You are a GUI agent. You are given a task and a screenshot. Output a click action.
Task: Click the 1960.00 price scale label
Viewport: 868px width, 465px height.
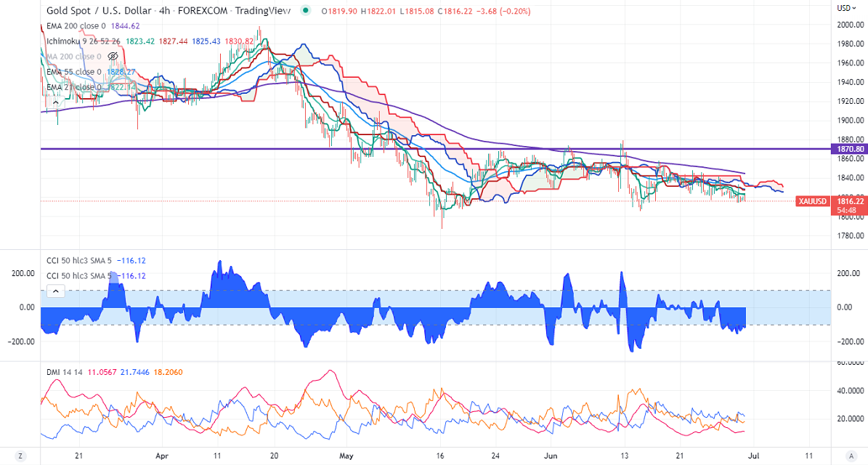click(x=851, y=63)
